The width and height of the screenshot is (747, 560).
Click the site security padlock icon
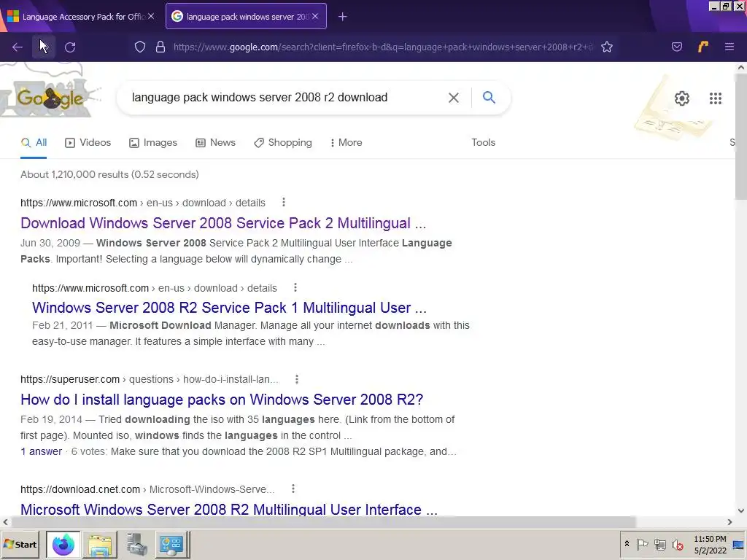pyautogui.click(x=160, y=47)
